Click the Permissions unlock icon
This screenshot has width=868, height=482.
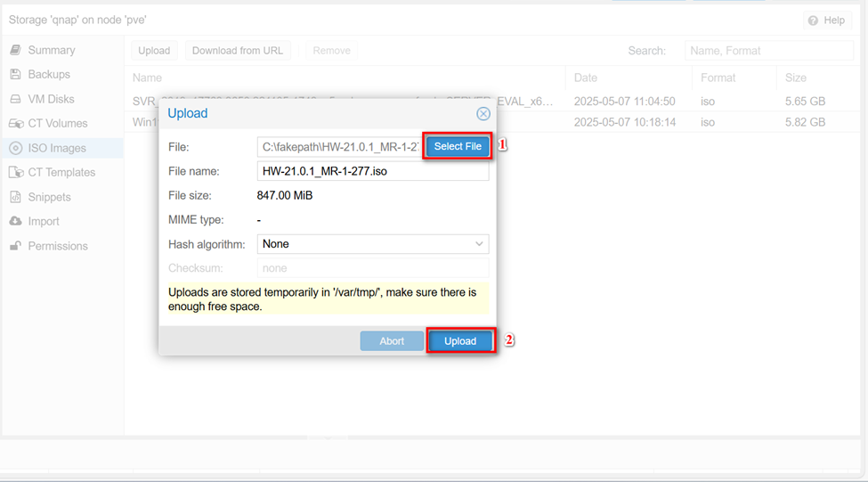[x=15, y=247]
